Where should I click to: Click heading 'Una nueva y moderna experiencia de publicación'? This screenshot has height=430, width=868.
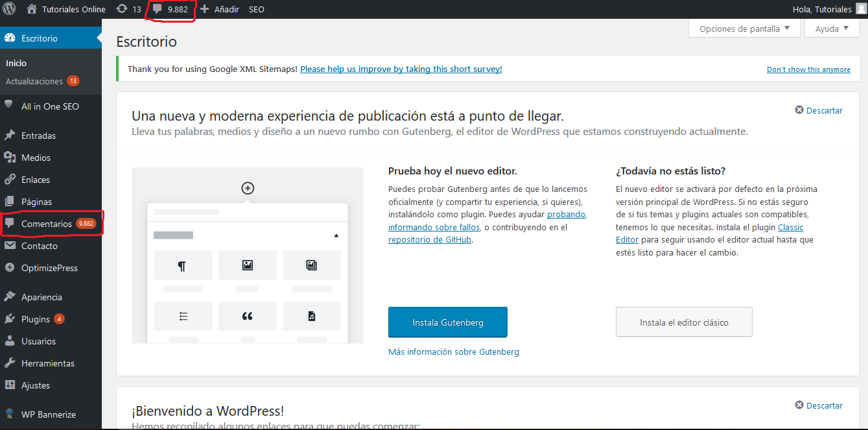[347, 116]
